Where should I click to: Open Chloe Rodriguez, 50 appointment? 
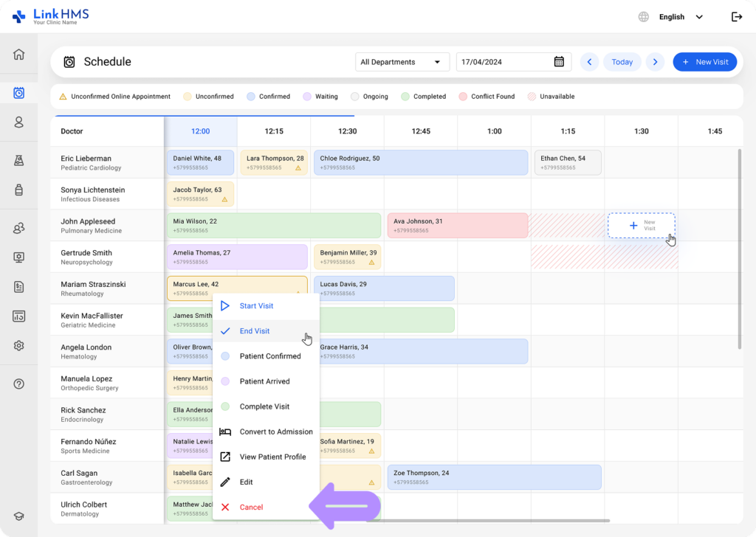point(421,163)
